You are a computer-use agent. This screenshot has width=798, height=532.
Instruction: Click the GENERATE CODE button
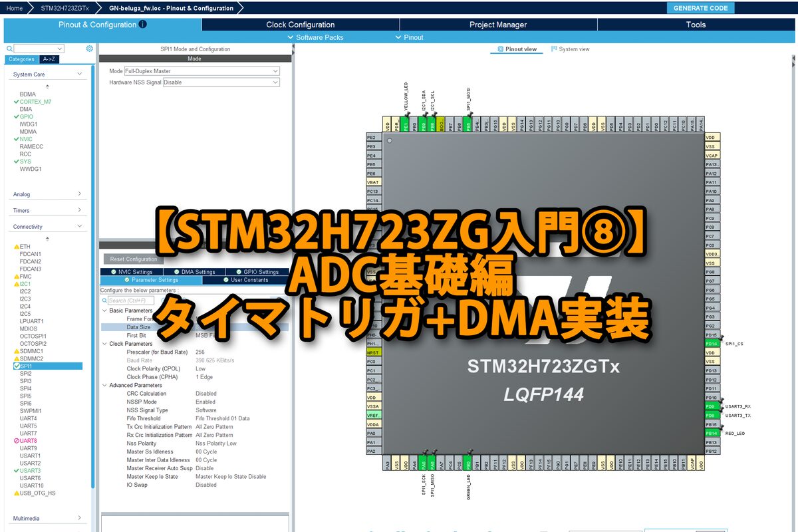tap(700, 8)
